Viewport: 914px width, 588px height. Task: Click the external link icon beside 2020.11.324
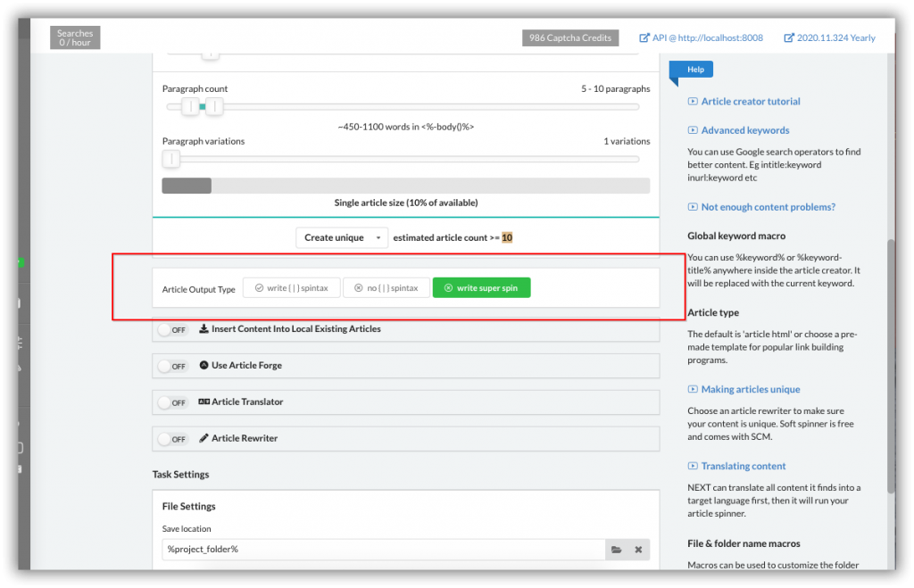click(789, 37)
